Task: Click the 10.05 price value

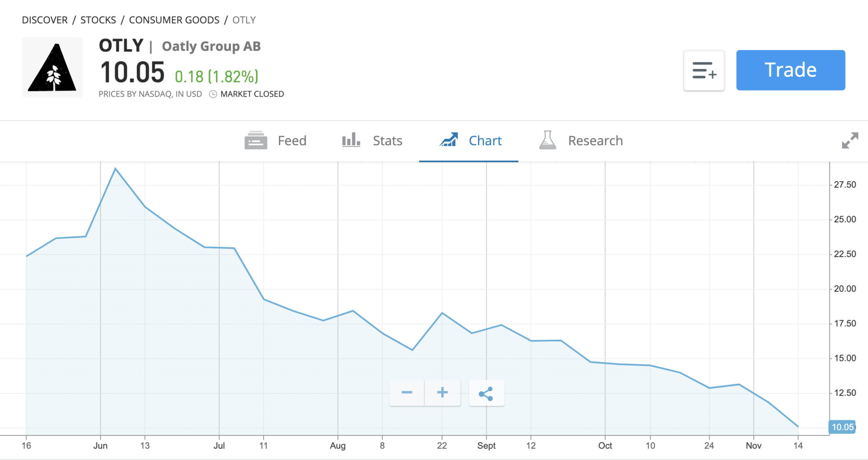Action: pos(132,72)
